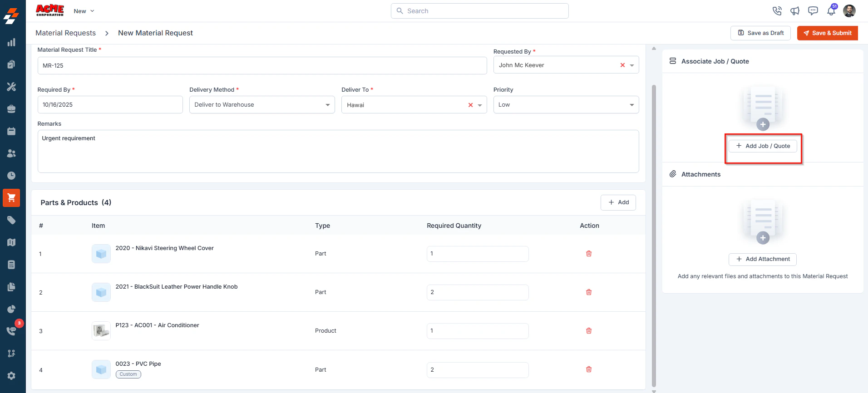Open the people contacts icon in sidebar
This screenshot has width=868, height=393.
click(x=11, y=153)
